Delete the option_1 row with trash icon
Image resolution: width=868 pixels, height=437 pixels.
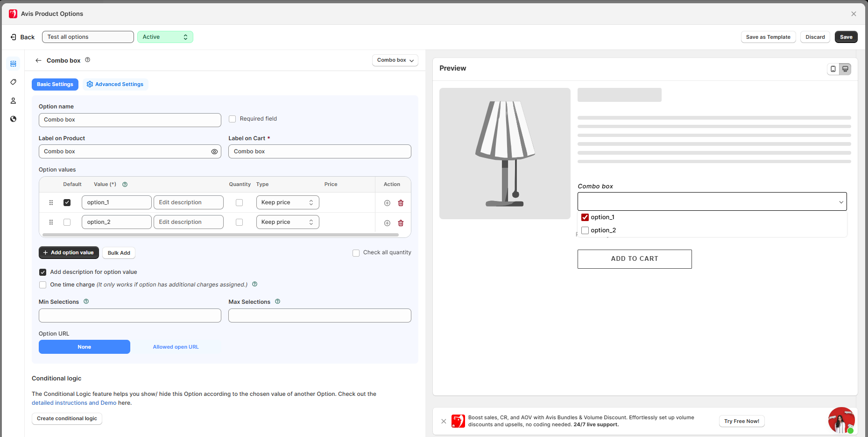401,203
